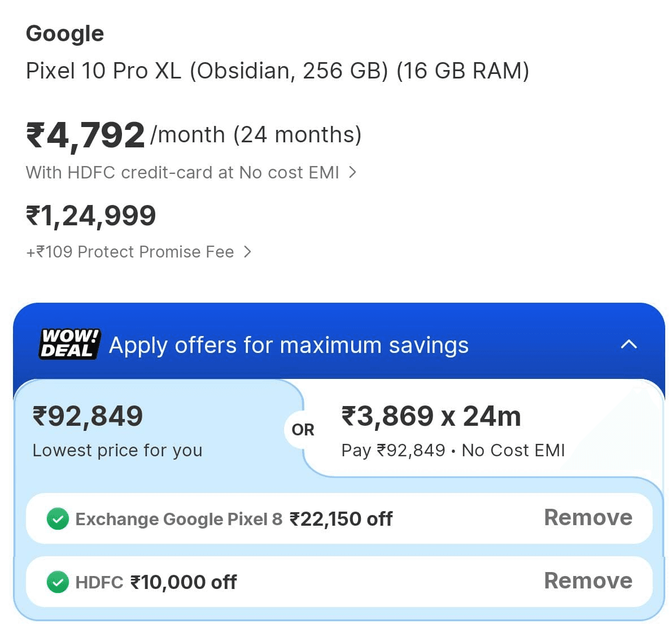This screenshot has height=624, width=672.
Task: Click the Pixel 10 Pro XL product title
Action: (x=277, y=71)
